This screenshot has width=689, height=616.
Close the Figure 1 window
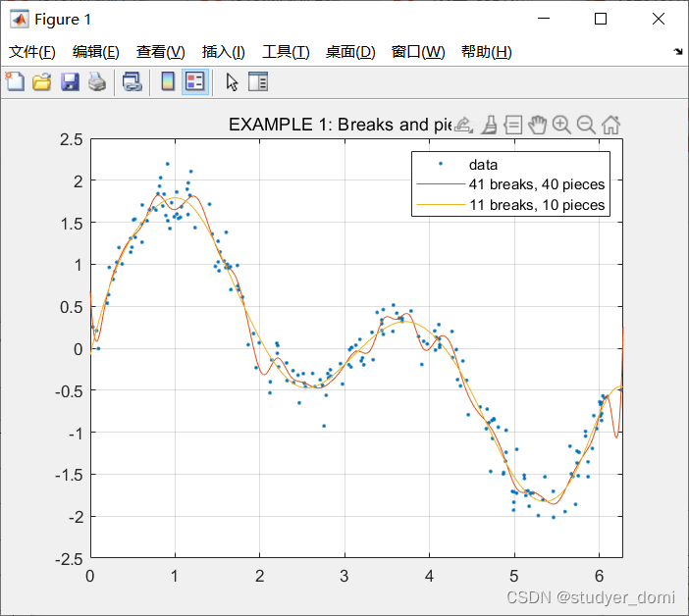click(659, 19)
